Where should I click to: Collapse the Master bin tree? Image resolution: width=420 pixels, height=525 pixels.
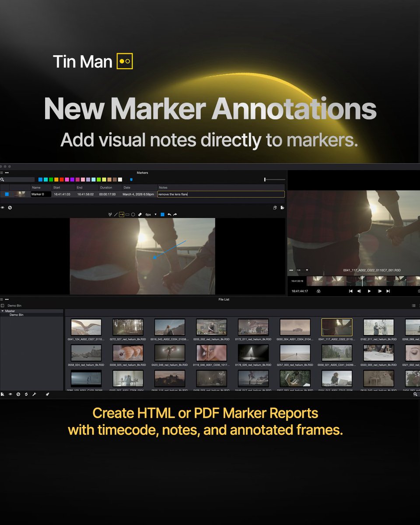pyautogui.click(x=2, y=311)
